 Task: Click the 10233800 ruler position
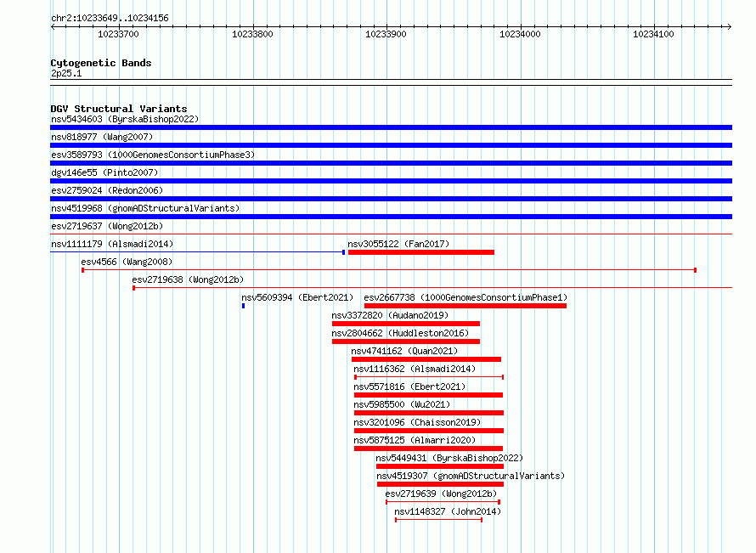tap(252, 34)
